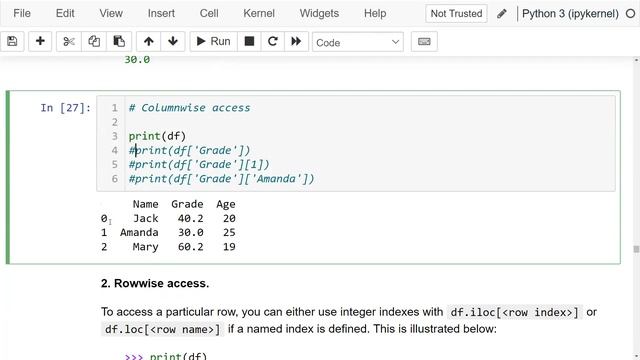This screenshot has width=640, height=360.
Task: Open the Insert menu
Action: [161, 13]
